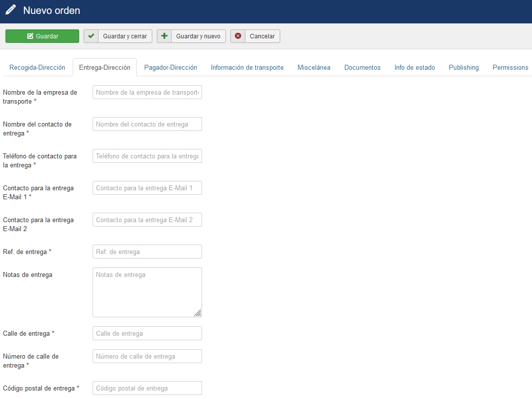Viewport: 532px width, 399px height.
Task: Click the Nuevo orden page title
Action: pos(52,10)
